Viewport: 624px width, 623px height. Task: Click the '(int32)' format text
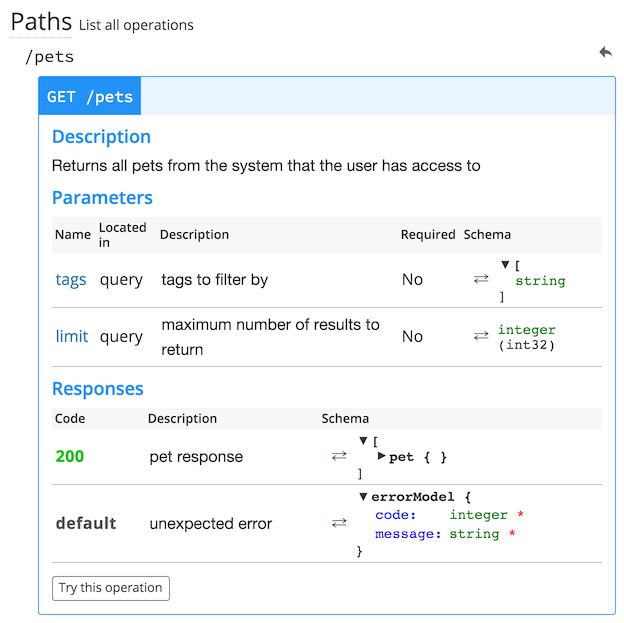click(x=526, y=345)
